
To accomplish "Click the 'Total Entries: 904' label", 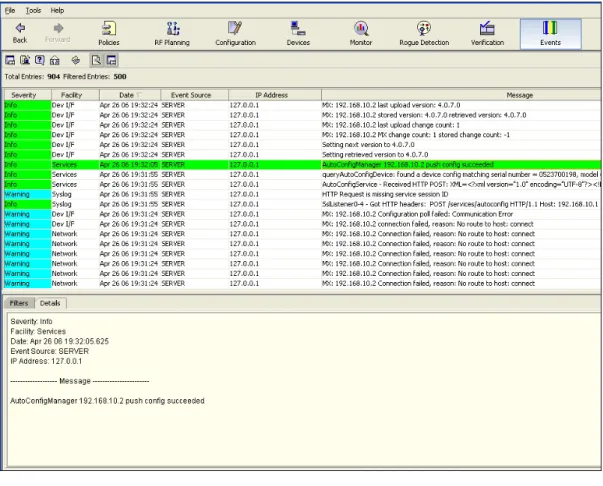I will [32, 77].
